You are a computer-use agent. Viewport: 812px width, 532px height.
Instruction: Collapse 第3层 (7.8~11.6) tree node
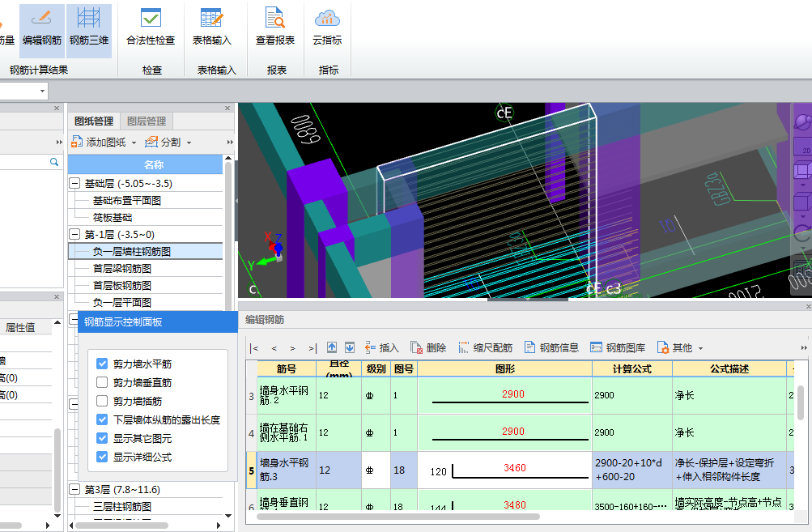74,490
